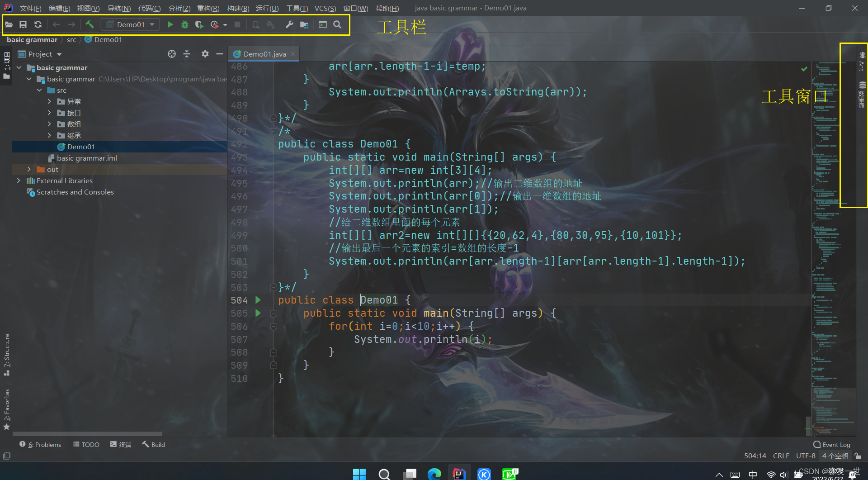Image resolution: width=868 pixels, height=480 pixels.
Task: Expand the 异常 package
Action: [x=49, y=101]
